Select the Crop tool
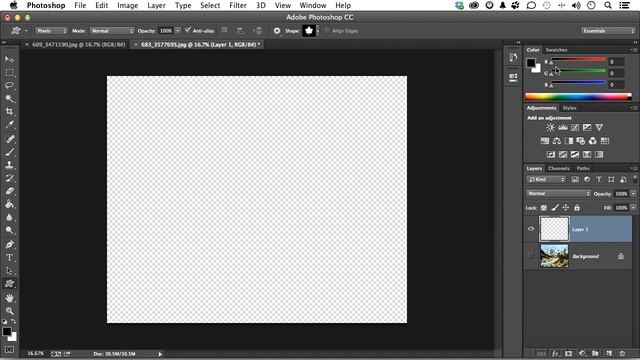The height and width of the screenshot is (360, 640). click(9, 111)
